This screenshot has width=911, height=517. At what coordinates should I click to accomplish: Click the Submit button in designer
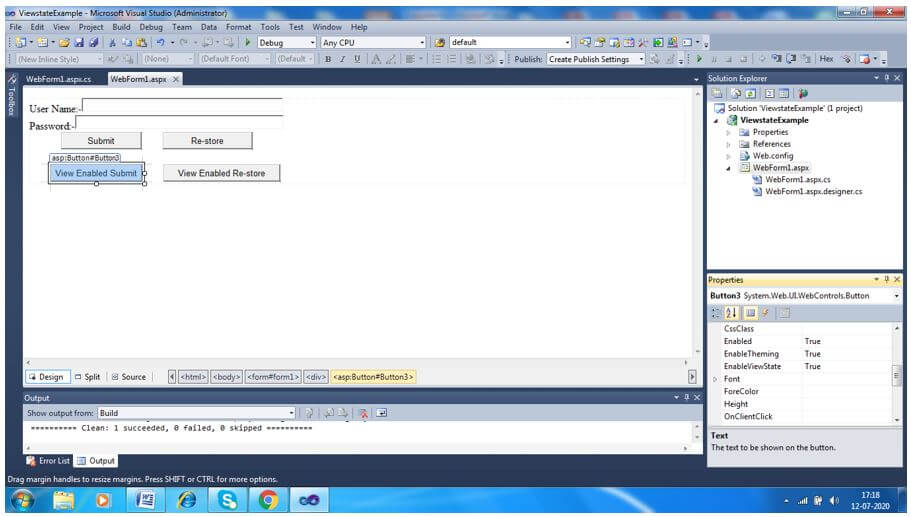pos(101,141)
